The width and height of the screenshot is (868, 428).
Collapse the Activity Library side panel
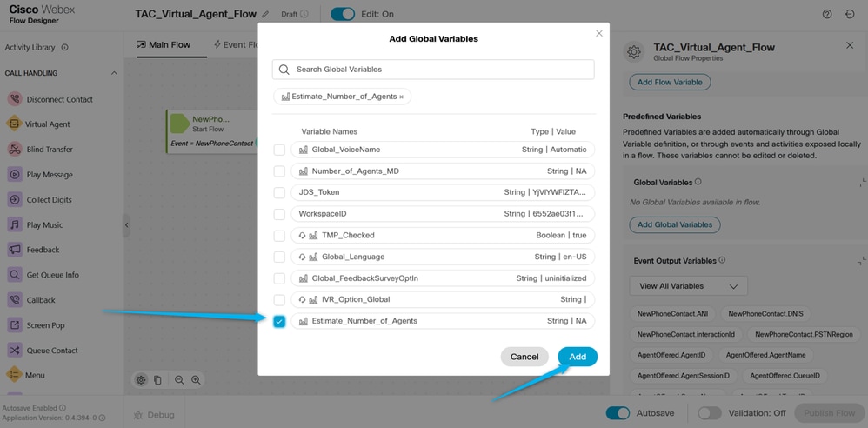[126, 224]
